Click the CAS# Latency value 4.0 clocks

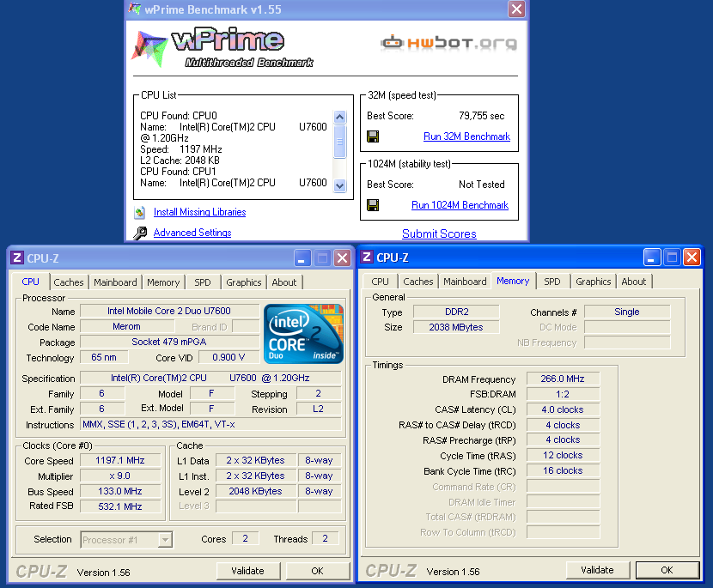point(563,409)
